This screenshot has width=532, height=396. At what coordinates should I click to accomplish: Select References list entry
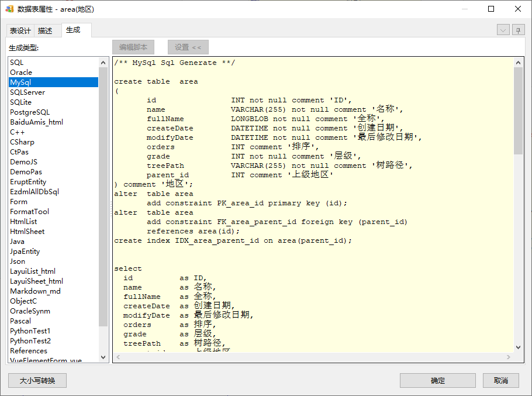pyautogui.click(x=53, y=350)
